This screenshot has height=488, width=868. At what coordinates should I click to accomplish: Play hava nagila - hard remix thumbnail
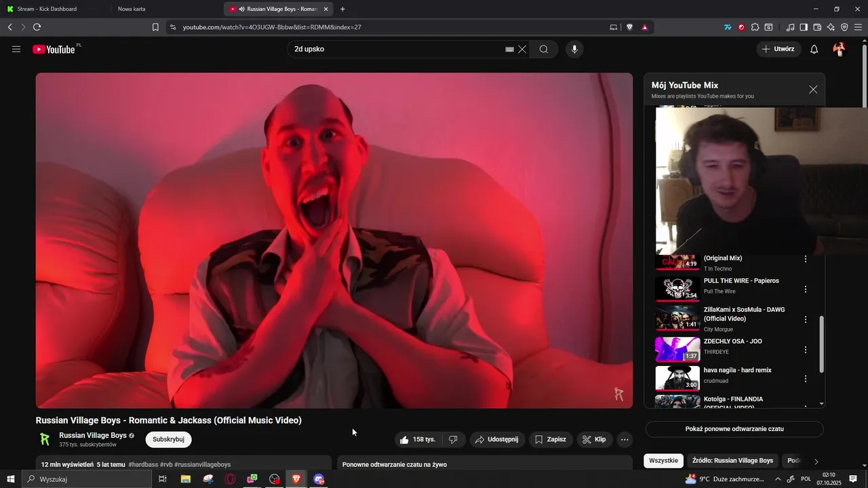click(x=677, y=378)
